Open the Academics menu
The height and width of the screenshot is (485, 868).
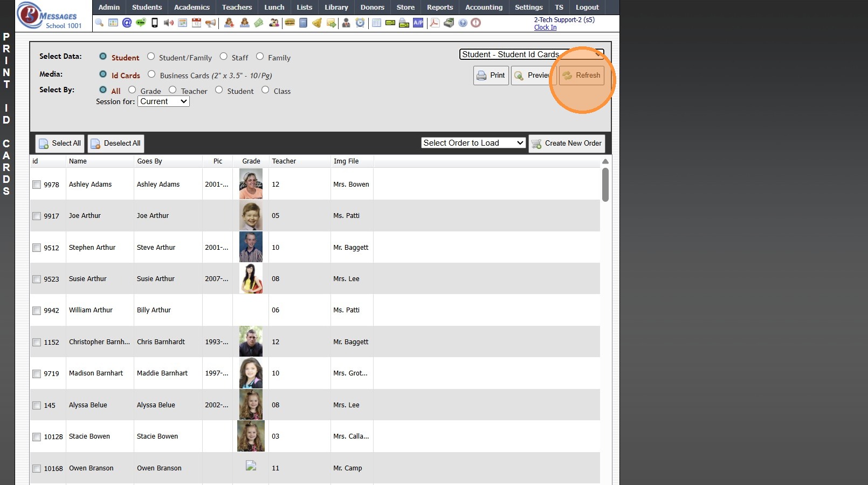click(192, 7)
